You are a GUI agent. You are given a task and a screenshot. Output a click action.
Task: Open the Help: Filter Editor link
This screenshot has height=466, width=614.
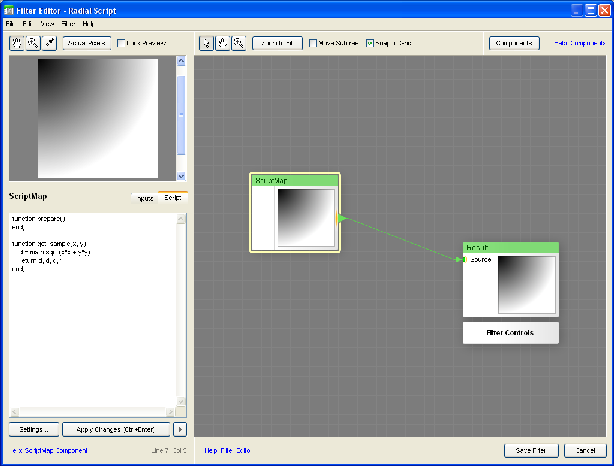point(227,451)
